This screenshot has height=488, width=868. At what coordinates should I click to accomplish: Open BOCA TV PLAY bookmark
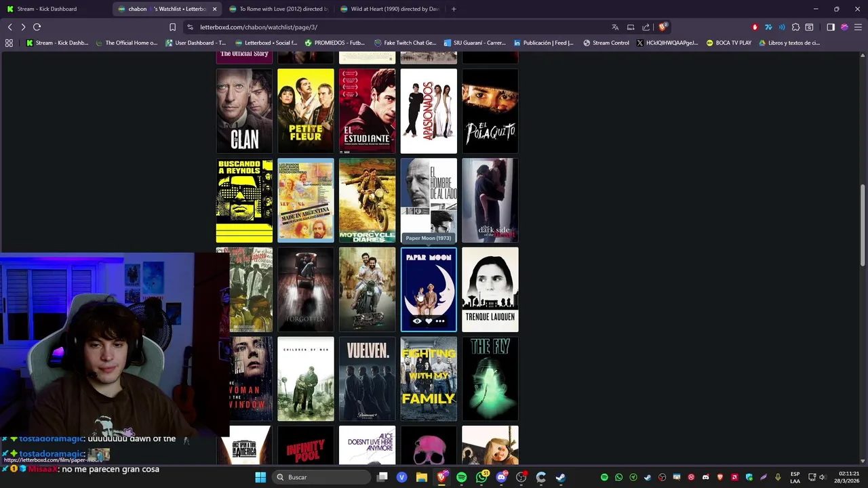729,43
